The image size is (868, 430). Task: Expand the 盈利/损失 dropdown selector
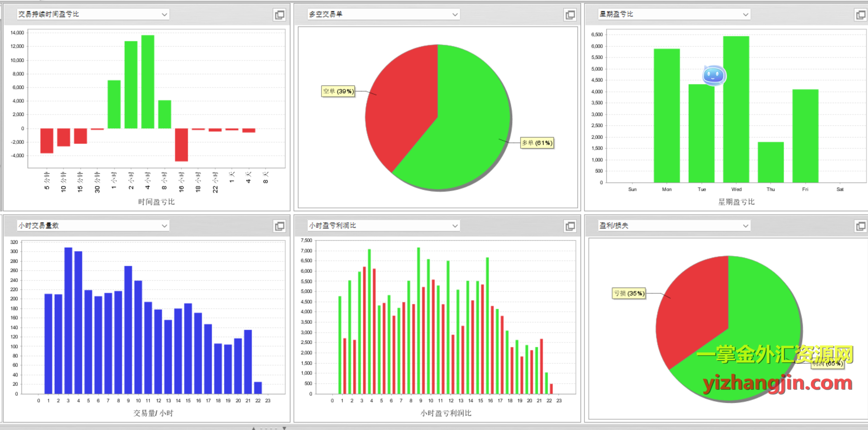click(x=745, y=226)
